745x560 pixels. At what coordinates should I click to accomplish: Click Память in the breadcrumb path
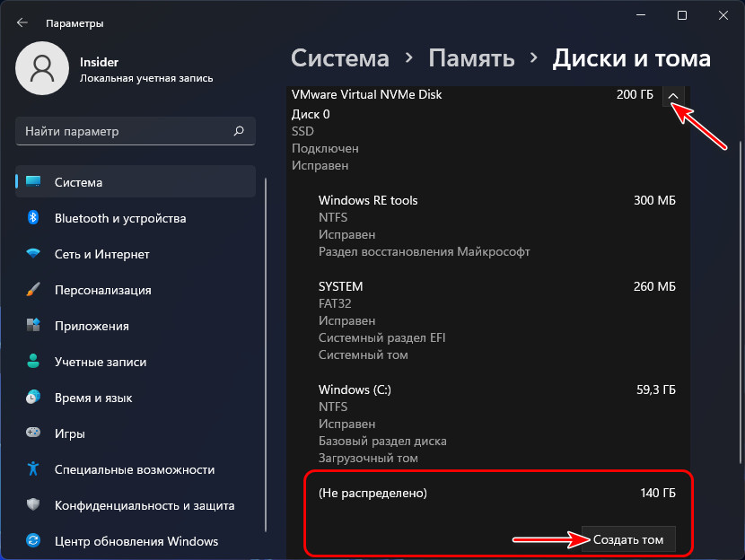[x=471, y=59]
